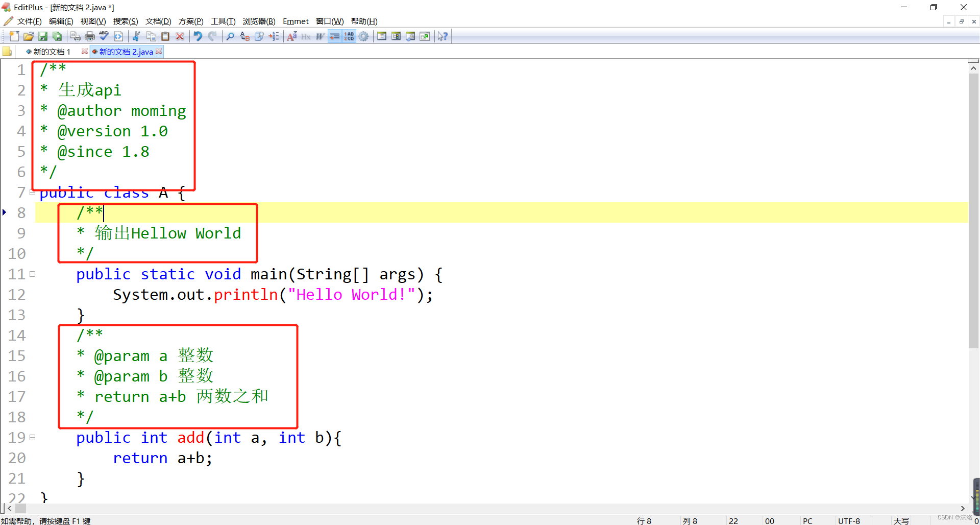
Task: Collapse the add method fold at line 19
Action: pyautogui.click(x=32, y=438)
